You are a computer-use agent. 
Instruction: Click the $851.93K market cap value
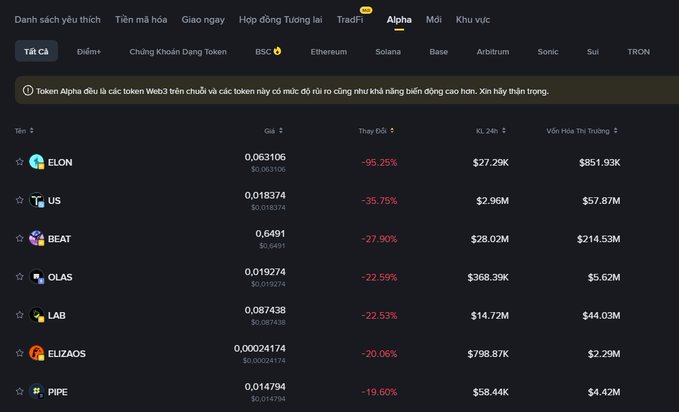599,162
